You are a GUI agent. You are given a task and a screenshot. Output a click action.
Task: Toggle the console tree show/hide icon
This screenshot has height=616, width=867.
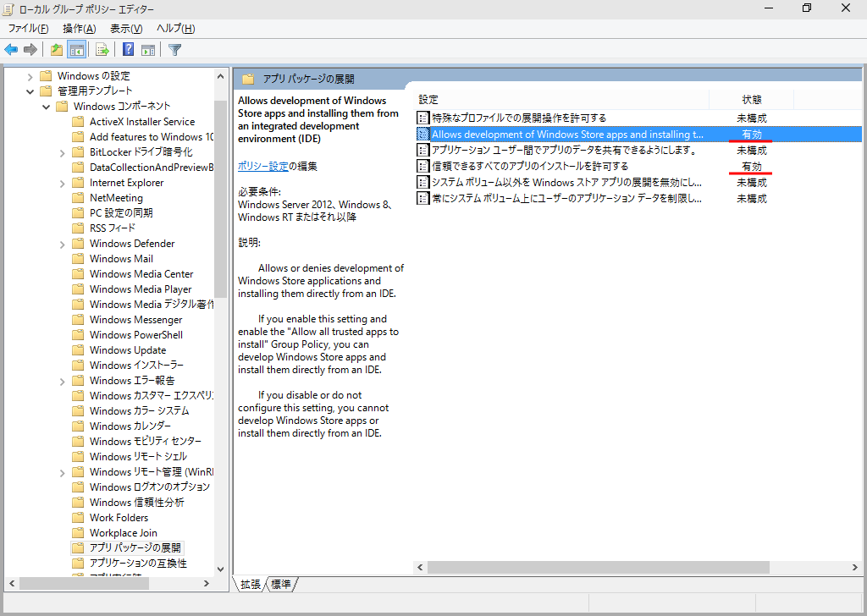click(x=76, y=50)
